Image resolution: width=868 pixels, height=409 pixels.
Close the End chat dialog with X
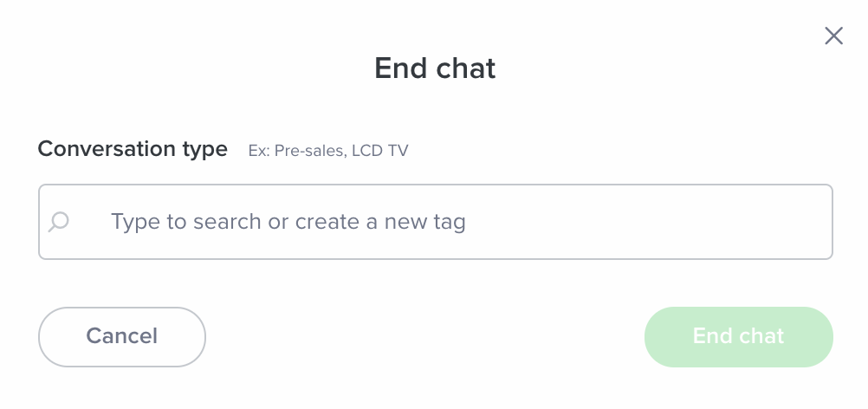[x=833, y=36]
